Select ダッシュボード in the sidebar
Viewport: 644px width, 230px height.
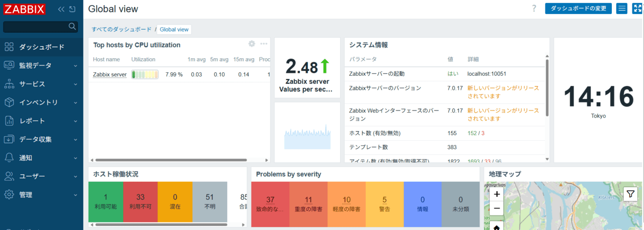[x=41, y=47]
